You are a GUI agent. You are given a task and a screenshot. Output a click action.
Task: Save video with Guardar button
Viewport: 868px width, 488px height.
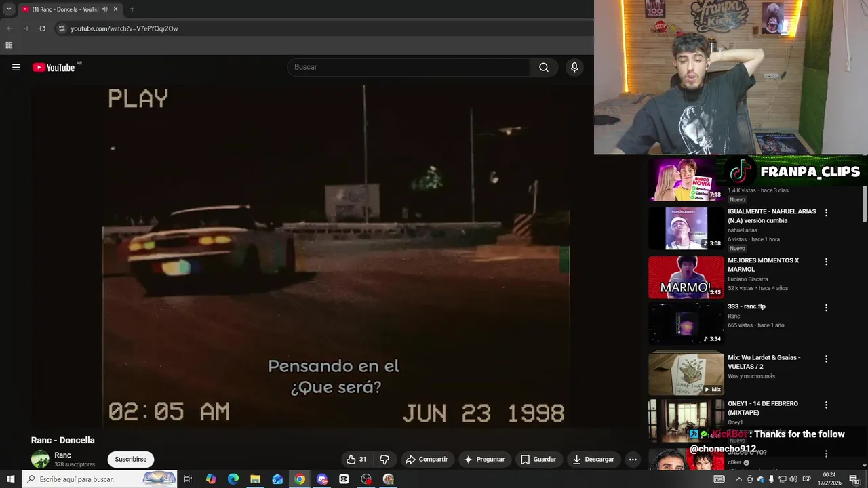point(538,459)
